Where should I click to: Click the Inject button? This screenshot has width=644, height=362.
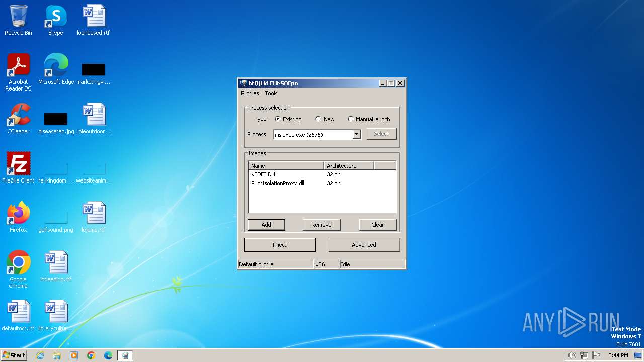coord(280,245)
